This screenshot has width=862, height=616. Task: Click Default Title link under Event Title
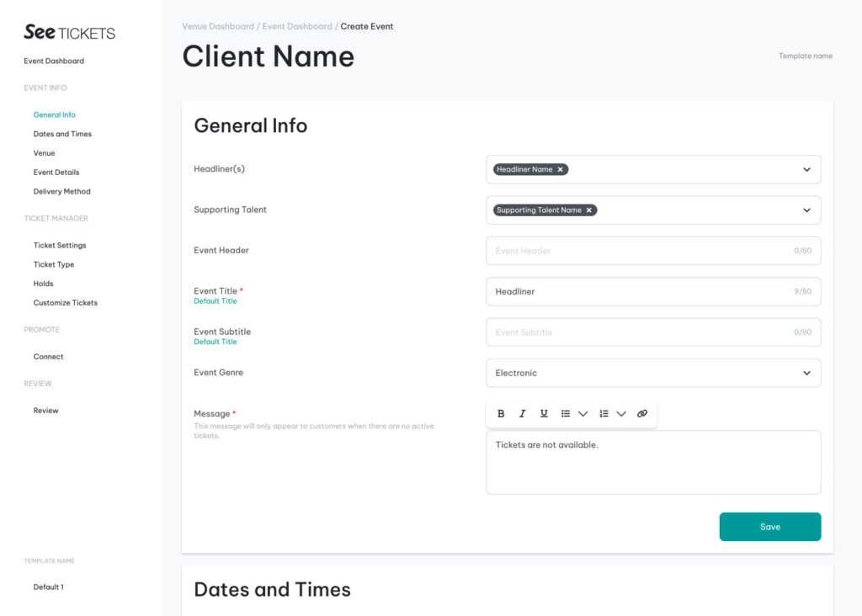[x=215, y=301]
